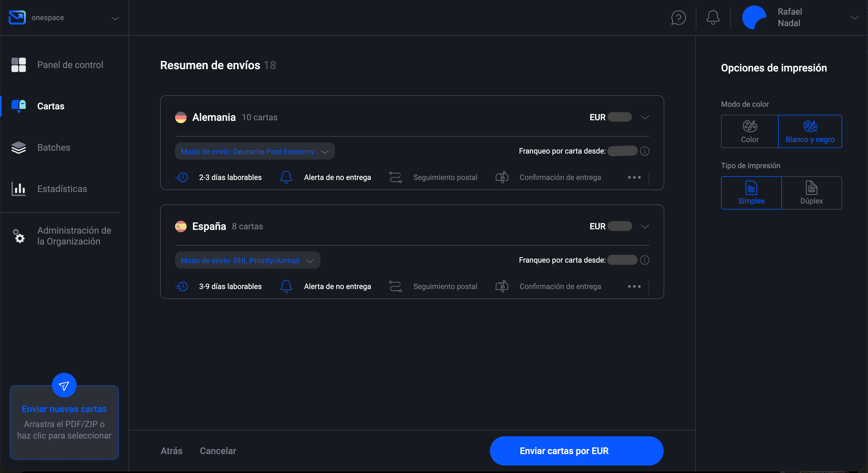Click Rafael Nadal profile avatar
This screenshot has width=868, height=473.
(754, 18)
